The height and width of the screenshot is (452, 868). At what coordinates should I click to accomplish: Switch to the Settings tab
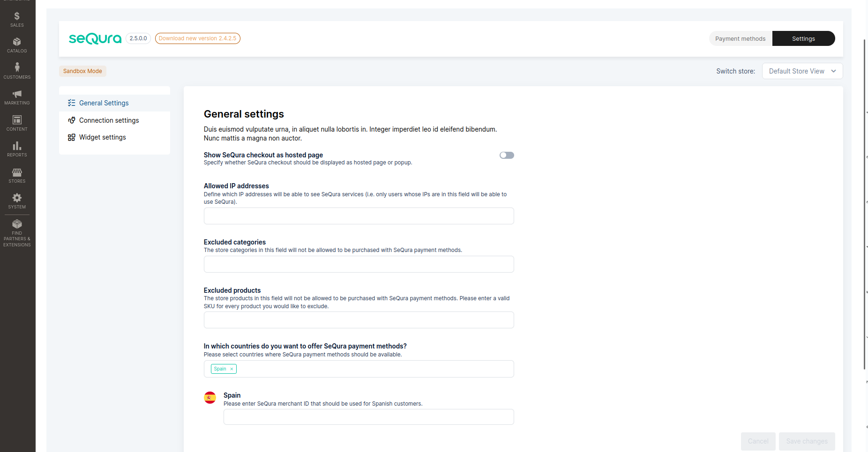803,39
